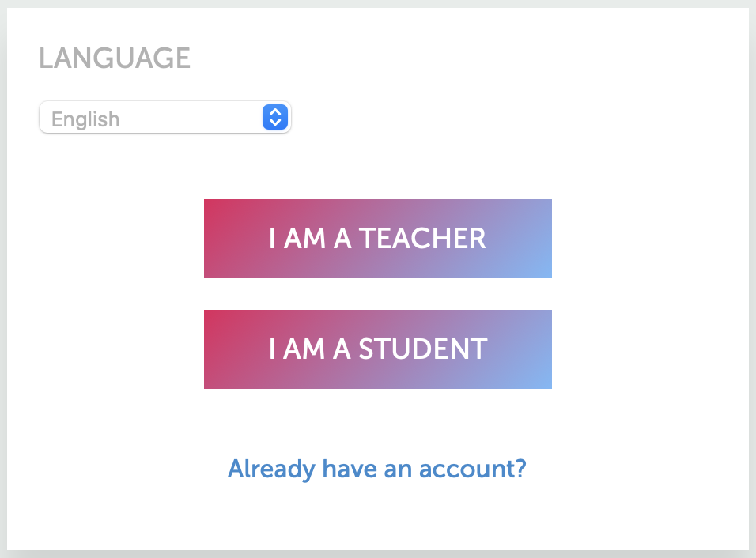Screen dimensions: 756x558
Task: Open the 'Already have an account?' link
Action: 376,469
